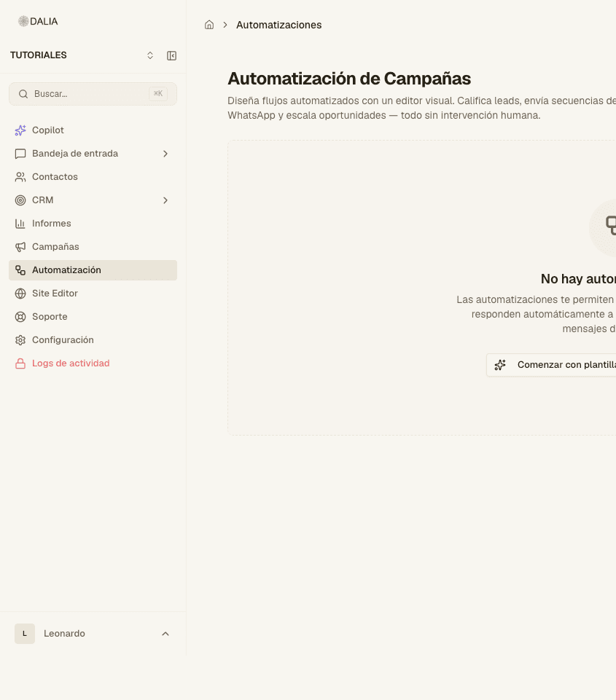Click the Contactos people icon
Image resolution: width=616 pixels, height=700 pixels.
pyautogui.click(x=20, y=177)
